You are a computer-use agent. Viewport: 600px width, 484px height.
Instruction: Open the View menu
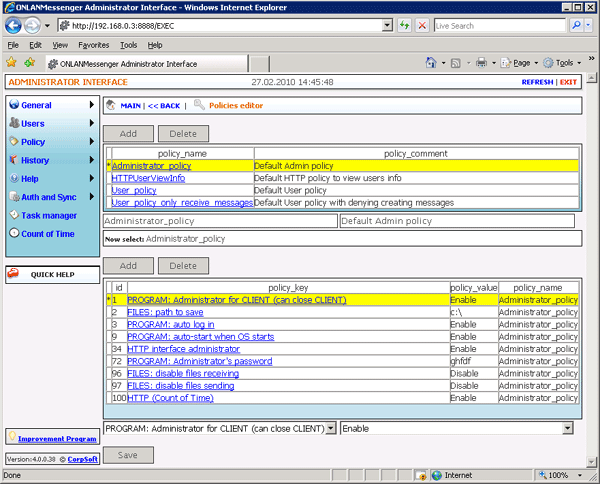(x=60, y=45)
